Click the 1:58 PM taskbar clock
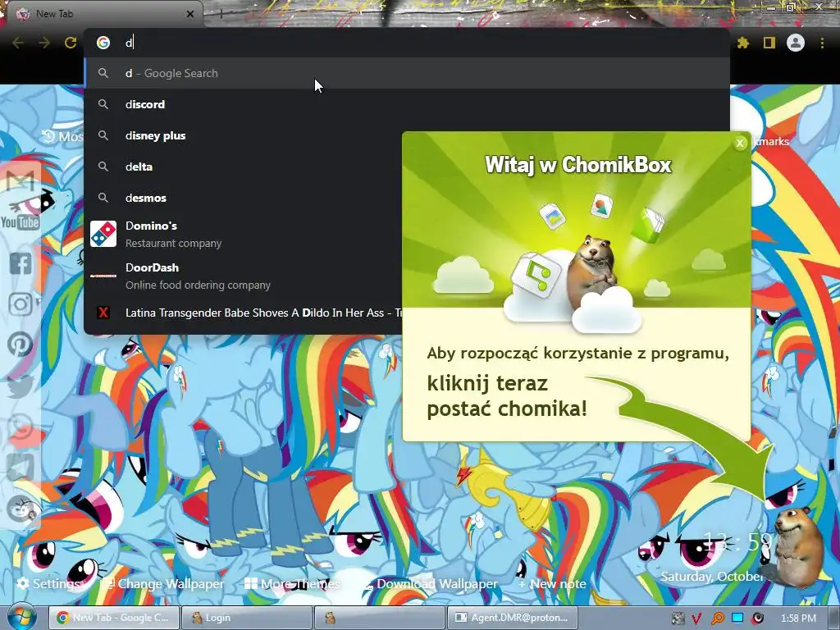Image resolution: width=840 pixels, height=630 pixels. (798, 619)
